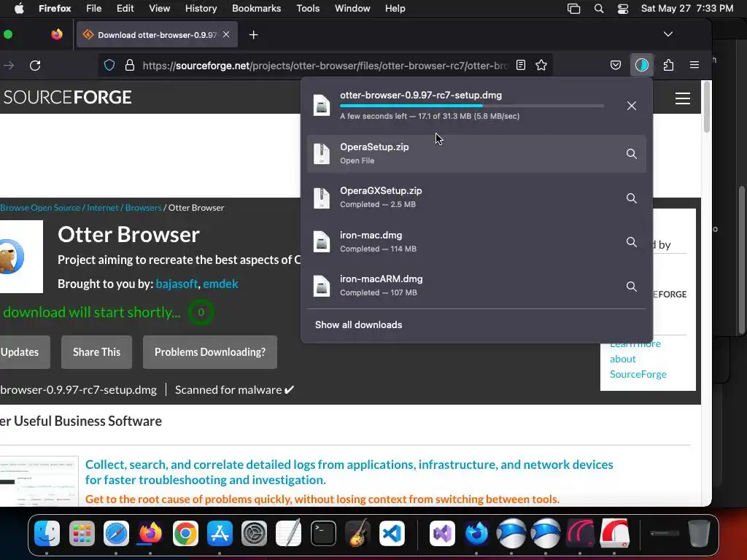Open the SourceForge site hamburger menu
This screenshot has width=747, height=560.
[683, 98]
